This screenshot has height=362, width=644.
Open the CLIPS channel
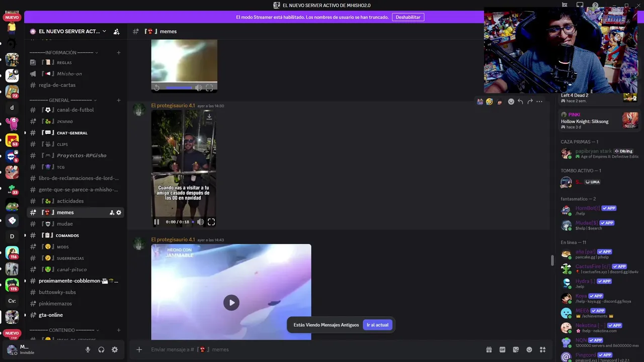pos(75,144)
